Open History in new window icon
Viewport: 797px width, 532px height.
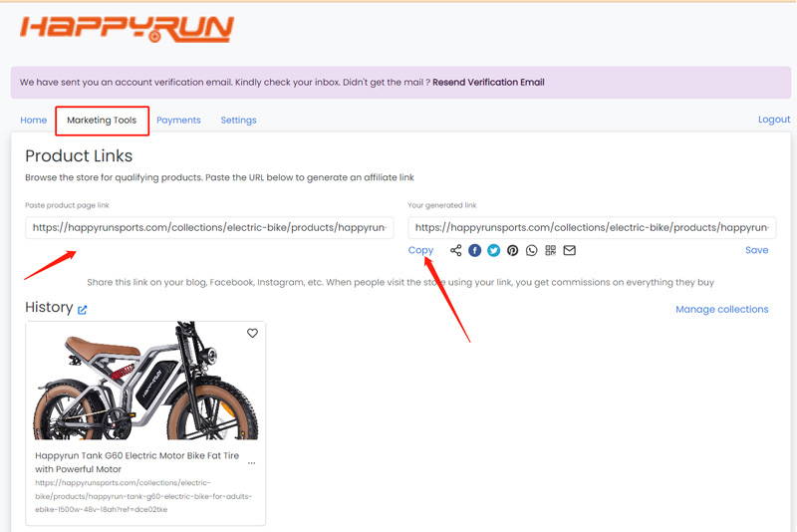(82, 310)
